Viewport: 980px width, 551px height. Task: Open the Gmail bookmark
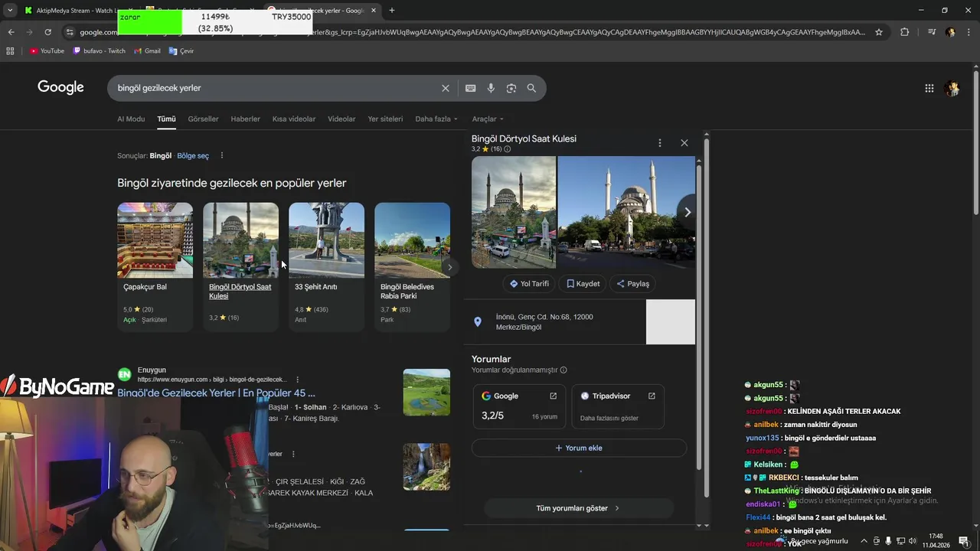click(x=147, y=51)
